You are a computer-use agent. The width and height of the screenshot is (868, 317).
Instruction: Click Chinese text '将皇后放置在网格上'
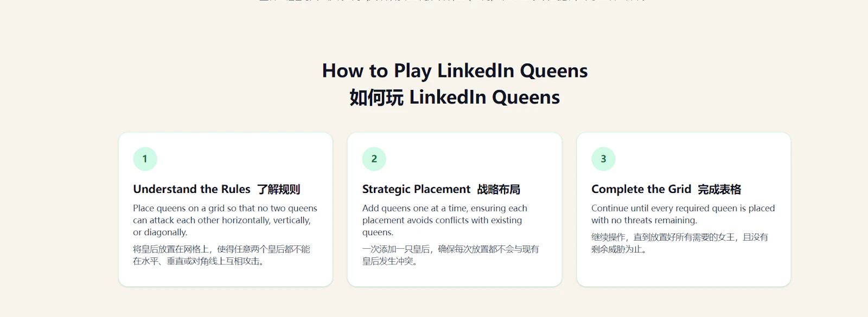171,249
